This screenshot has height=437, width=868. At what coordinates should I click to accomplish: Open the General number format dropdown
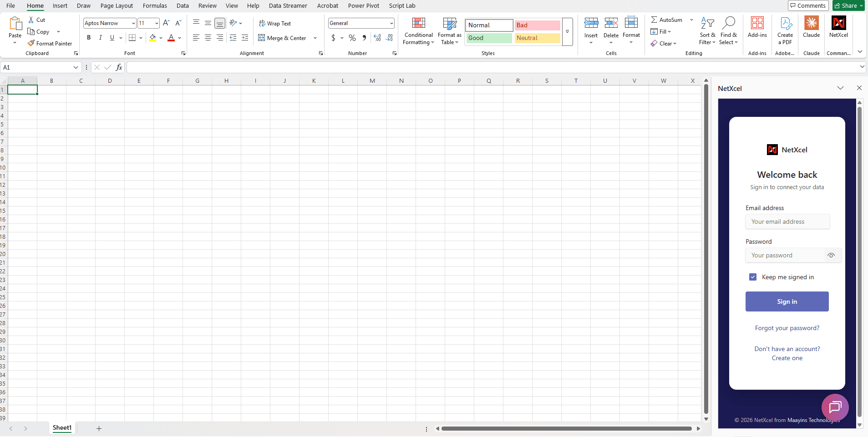(391, 23)
